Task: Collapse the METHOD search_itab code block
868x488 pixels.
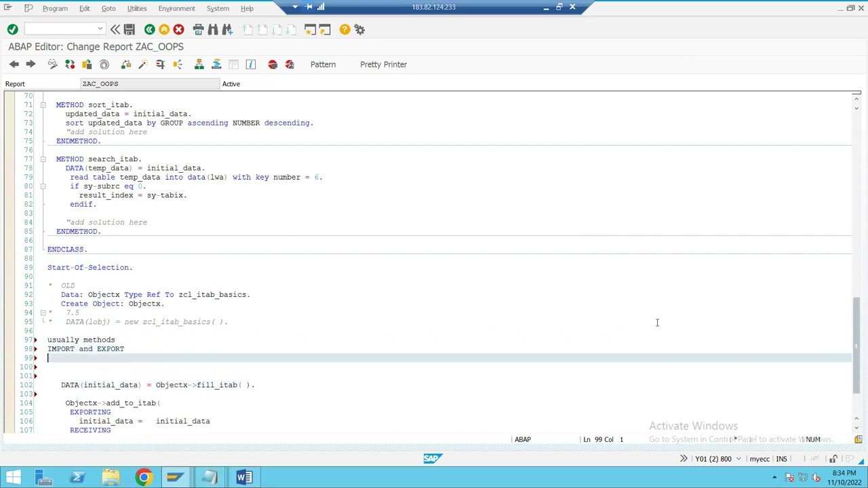Action: click(43, 159)
